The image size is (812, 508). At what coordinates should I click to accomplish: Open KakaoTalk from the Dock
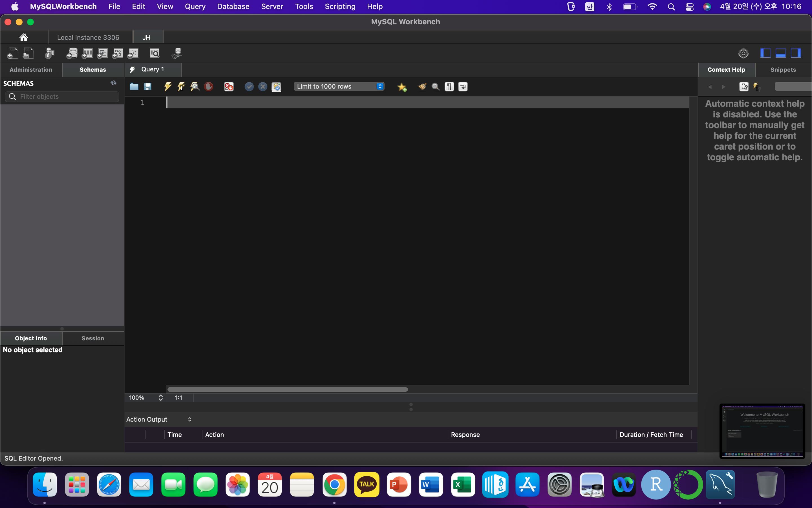pos(367,485)
